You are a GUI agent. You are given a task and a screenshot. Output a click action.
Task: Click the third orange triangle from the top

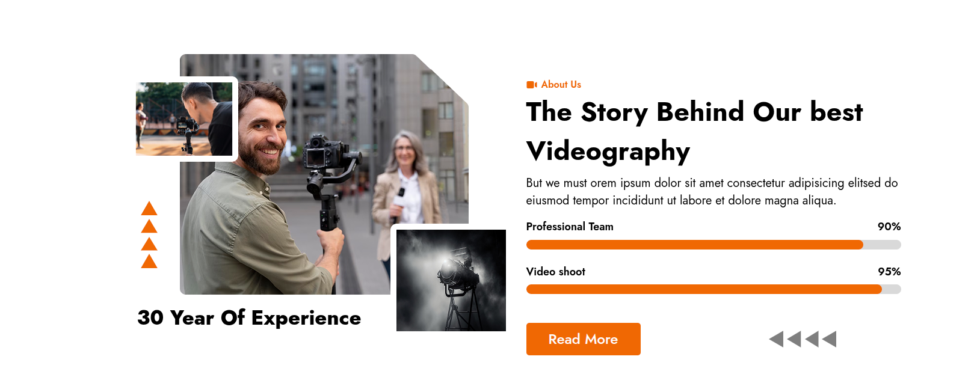[149, 243]
